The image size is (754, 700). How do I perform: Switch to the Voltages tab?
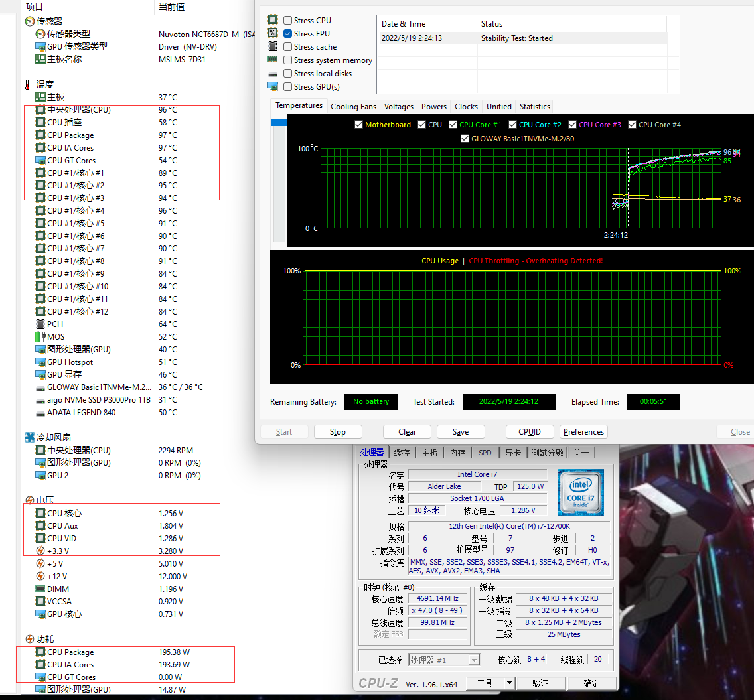(x=399, y=107)
